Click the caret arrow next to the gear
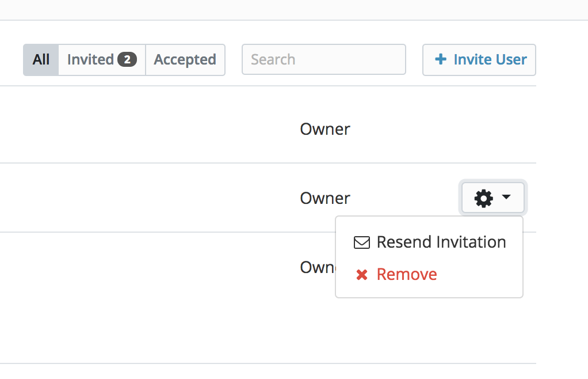This screenshot has height=379, width=588. [x=506, y=196]
